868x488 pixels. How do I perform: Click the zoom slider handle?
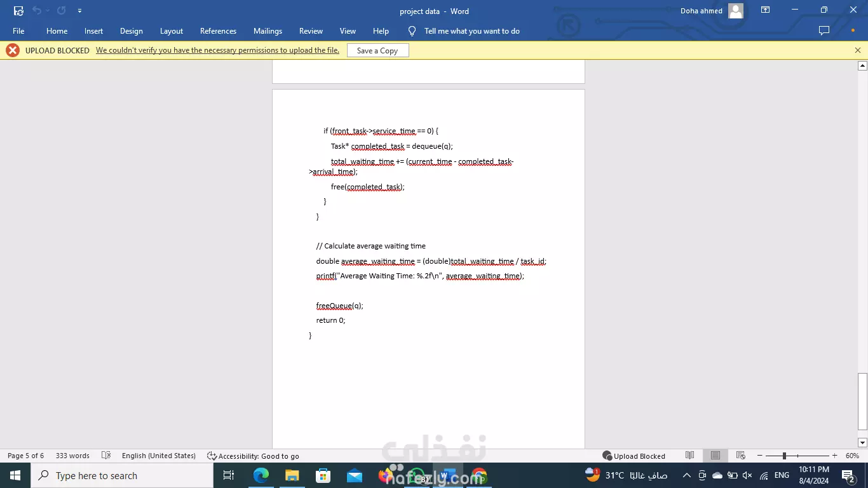(784, 456)
